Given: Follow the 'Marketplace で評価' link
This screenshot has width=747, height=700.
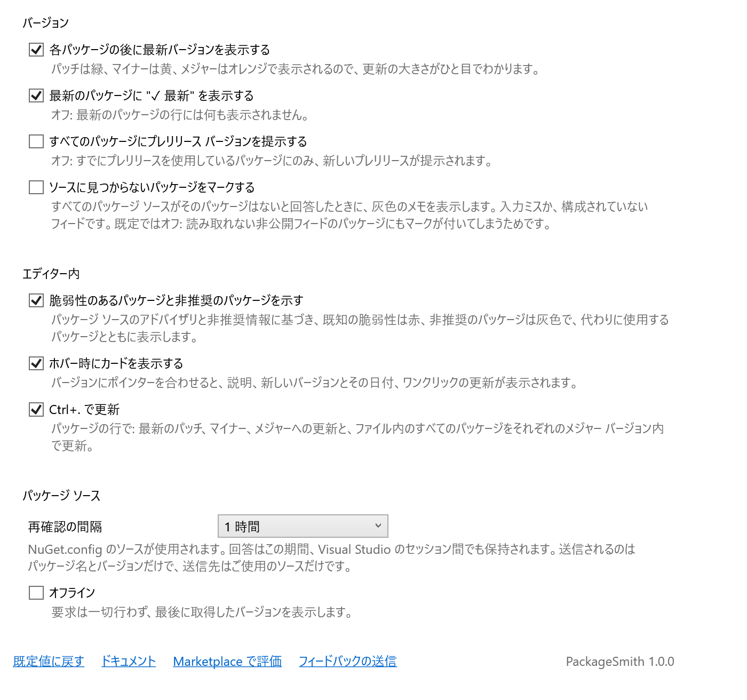Looking at the screenshot, I should click(227, 662).
